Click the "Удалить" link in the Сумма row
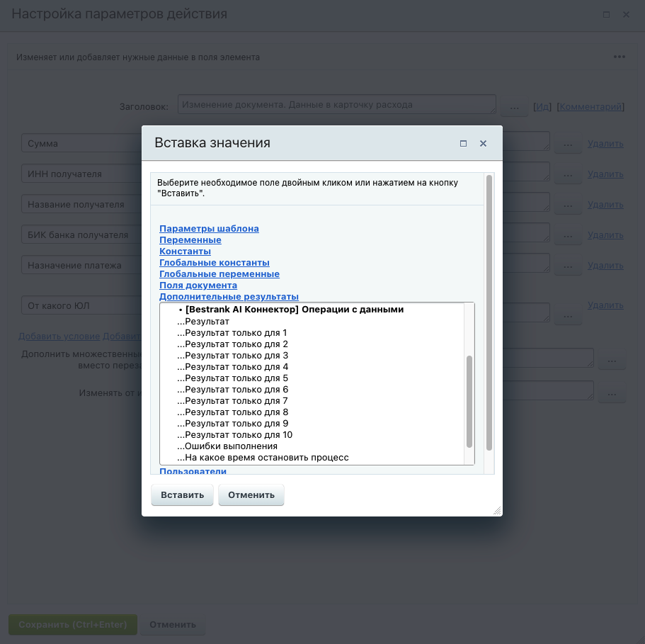645x644 pixels. coord(605,144)
